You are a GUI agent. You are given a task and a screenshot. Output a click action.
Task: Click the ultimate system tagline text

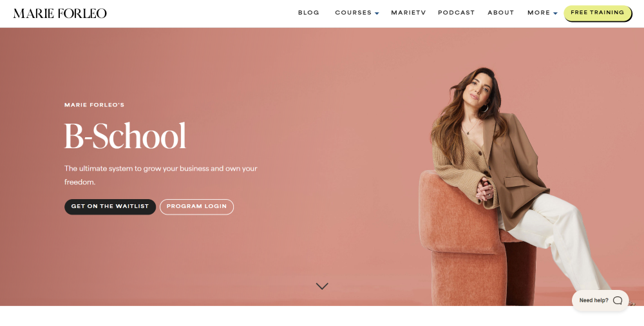tap(161, 175)
